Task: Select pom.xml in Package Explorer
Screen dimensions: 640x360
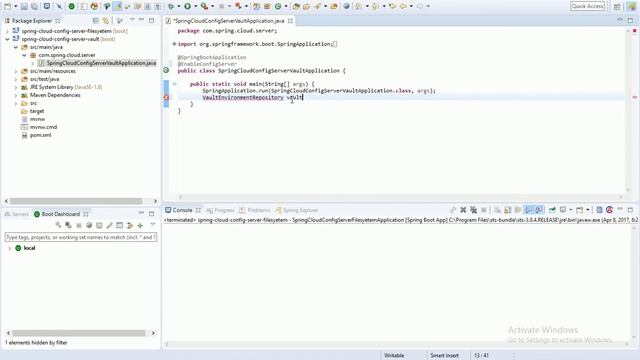Action: pyautogui.click(x=40, y=135)
